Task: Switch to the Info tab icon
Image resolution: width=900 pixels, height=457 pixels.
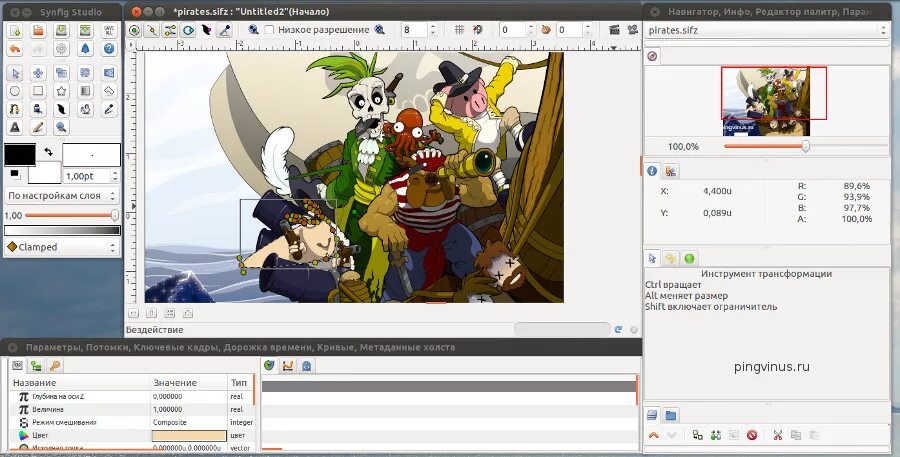Action: (x=652, y=171)
